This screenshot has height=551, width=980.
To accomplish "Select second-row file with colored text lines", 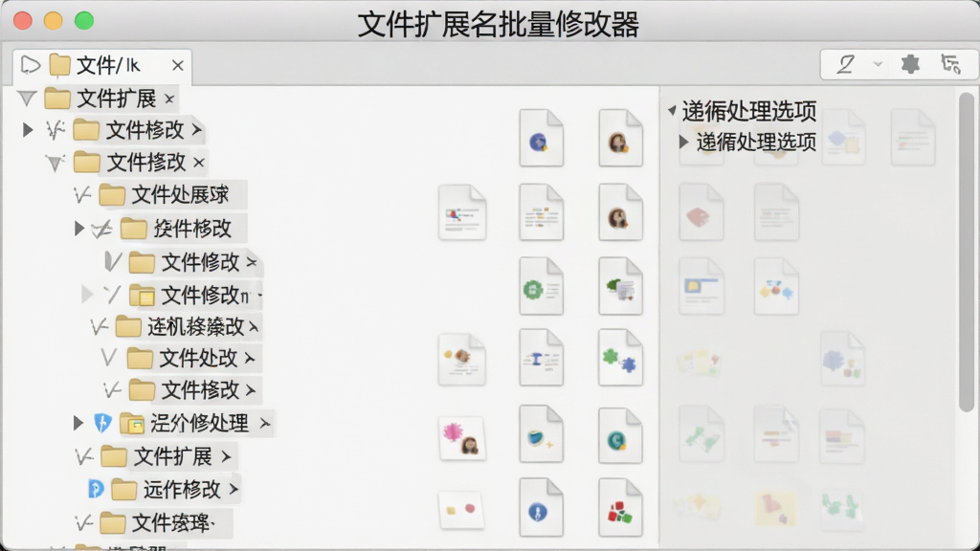I will pyautogui.click(x=542, y=212).
